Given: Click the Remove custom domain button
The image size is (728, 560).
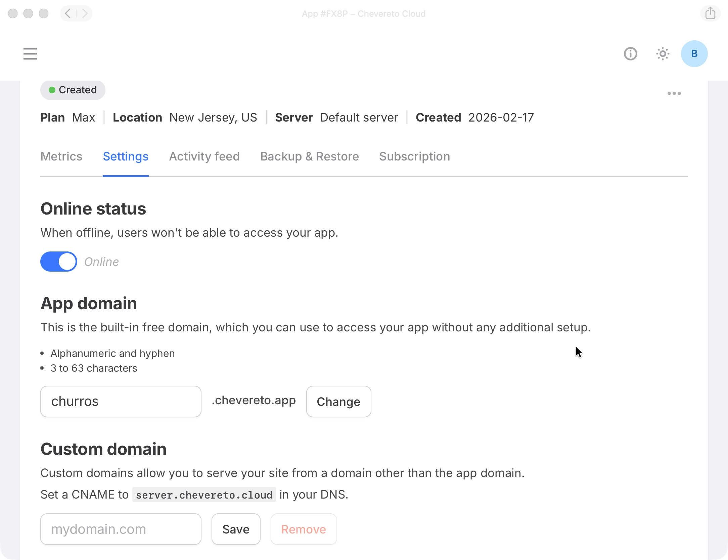Looking at the screenshot, I should click(304, 529).
